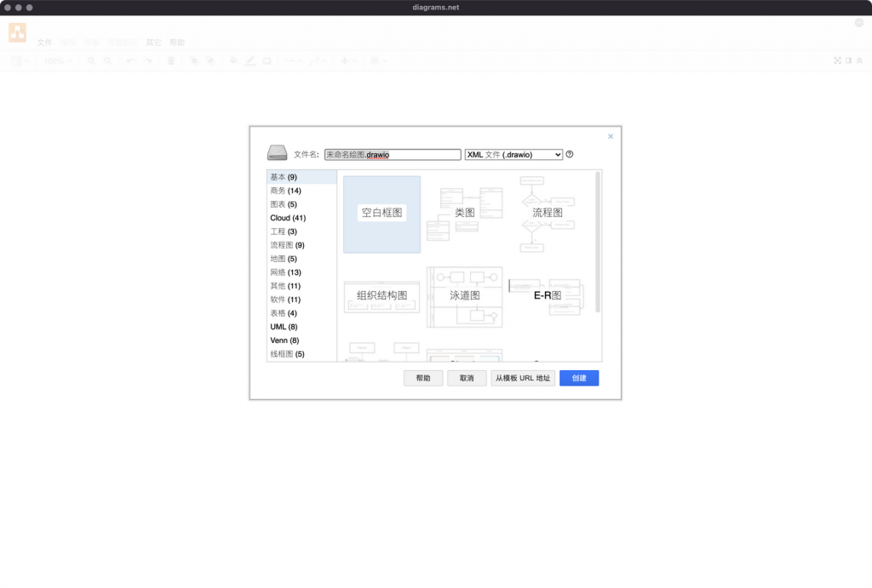Select the UML (8) category
The width and height of the screenshot is (872, 588).
tap(284, 327)
